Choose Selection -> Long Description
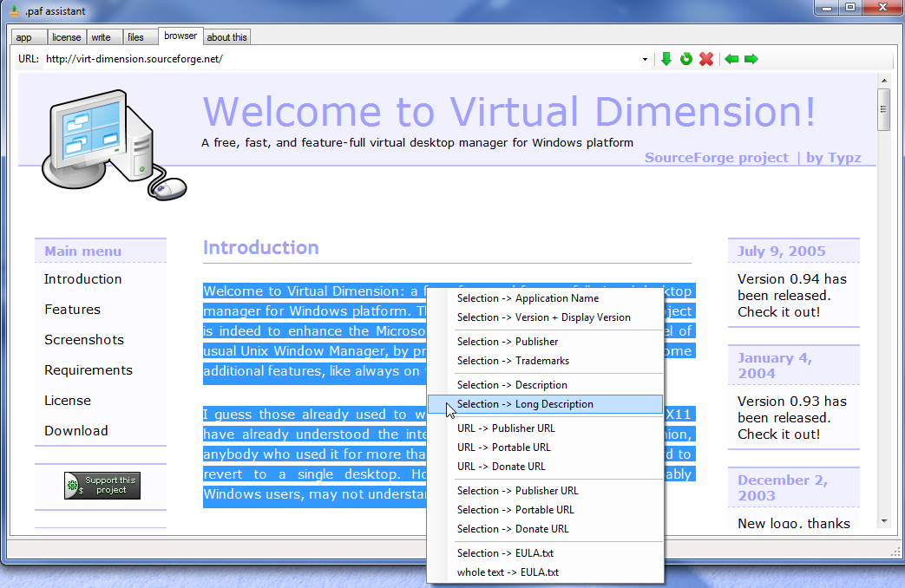This screenshot has width=905, height=588. click(545, 404)
